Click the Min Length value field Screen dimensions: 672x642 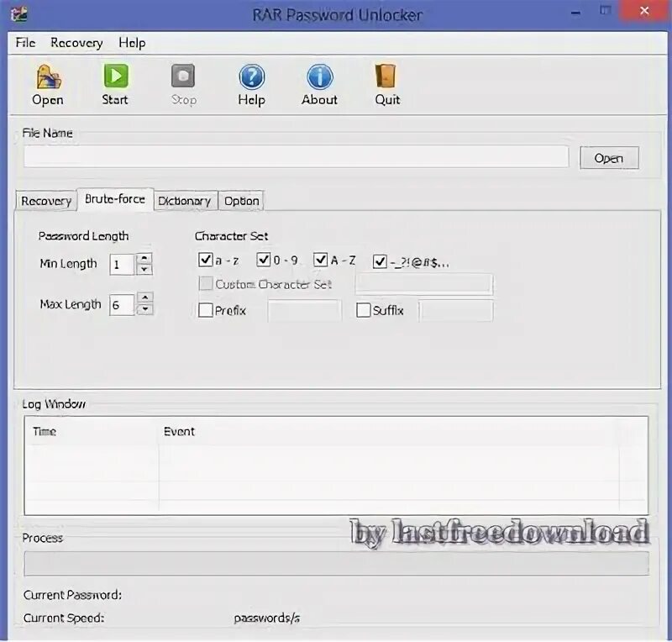(x=123, y=264)
